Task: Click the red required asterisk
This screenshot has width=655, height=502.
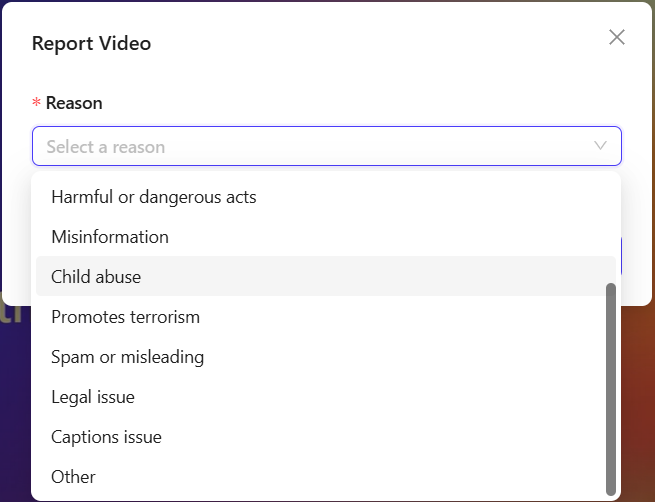Action: 37,104
